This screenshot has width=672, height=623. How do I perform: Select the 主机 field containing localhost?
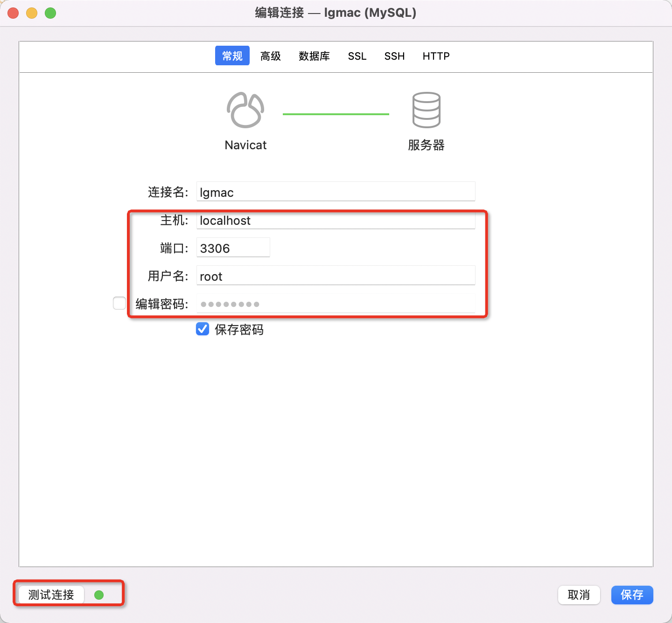336,220
